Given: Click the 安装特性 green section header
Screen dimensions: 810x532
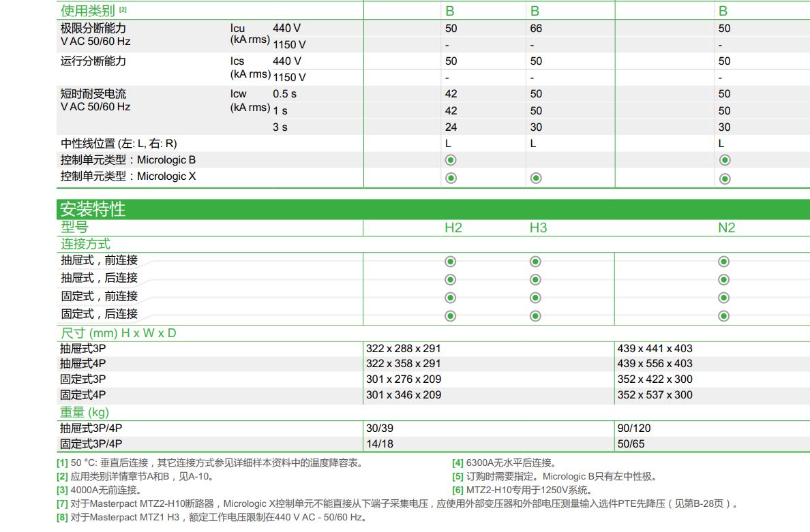Looking at the screenshot, I should 433,209.
